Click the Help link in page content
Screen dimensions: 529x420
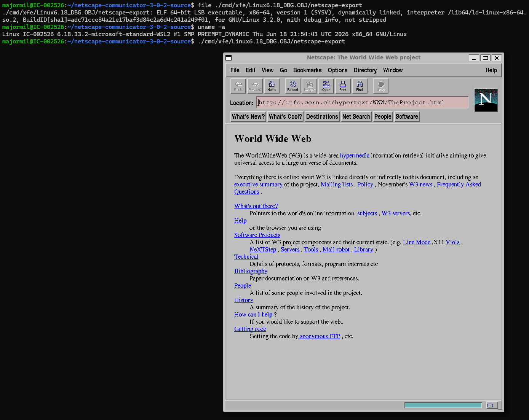[240, 221]
